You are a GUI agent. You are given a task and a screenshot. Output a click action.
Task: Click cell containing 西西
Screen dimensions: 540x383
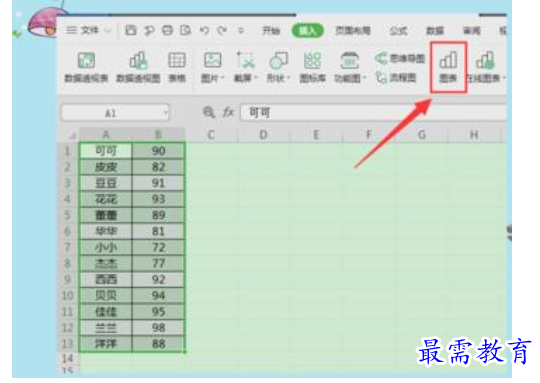pyautogui.click(x=106, y=279)
